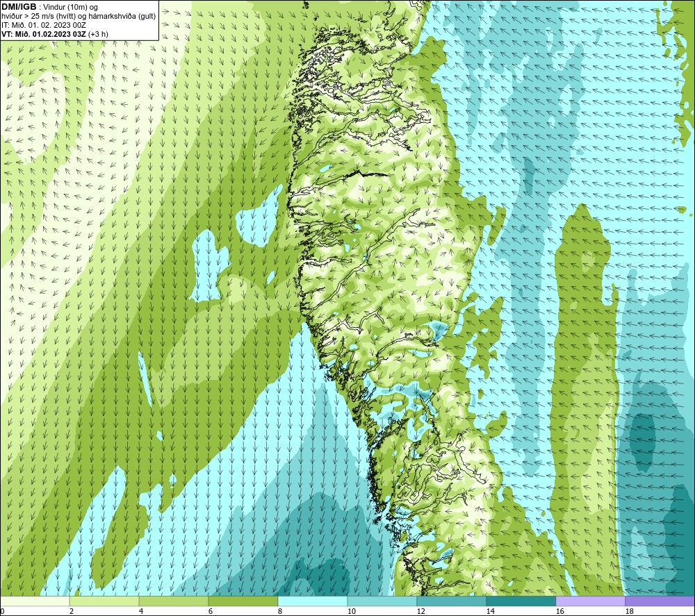Click the DMI/IGB title text
Screen dimensions: 695x616
[19, 7]
